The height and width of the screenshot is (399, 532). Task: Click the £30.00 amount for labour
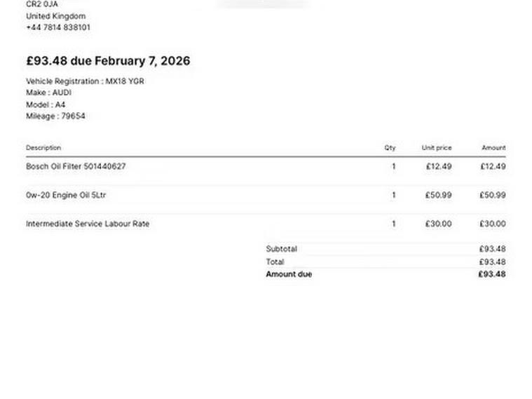pos(492,224)
